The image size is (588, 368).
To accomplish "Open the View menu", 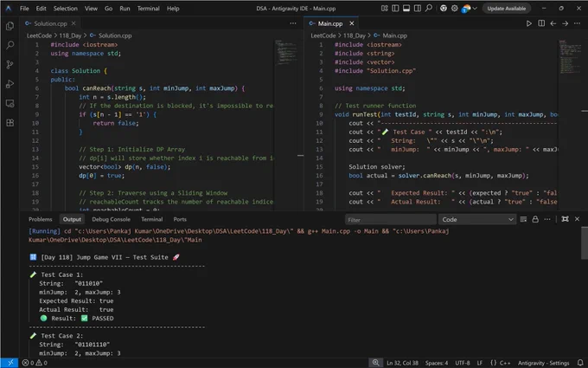I will pos(91,9).
